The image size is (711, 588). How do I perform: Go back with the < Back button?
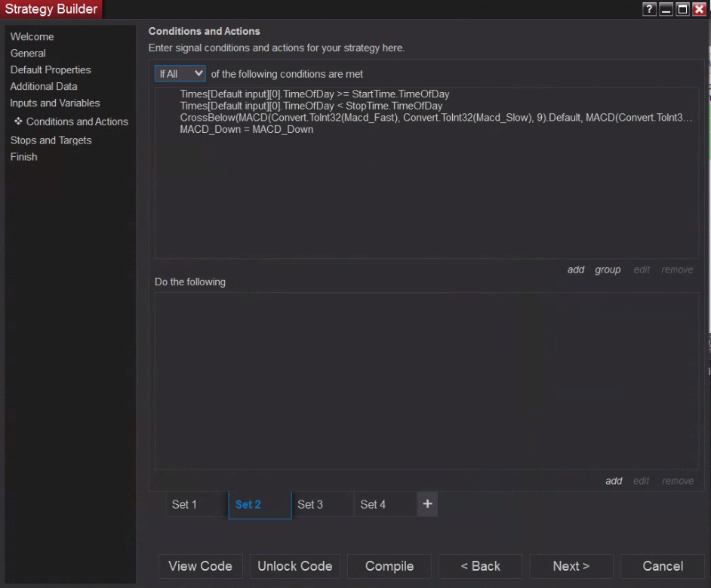click(480, 566)
